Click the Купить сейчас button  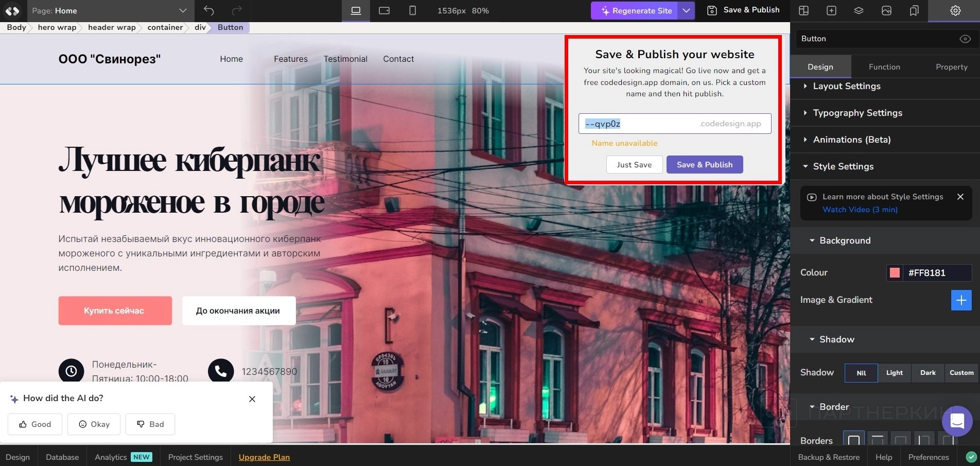(115, 310)
